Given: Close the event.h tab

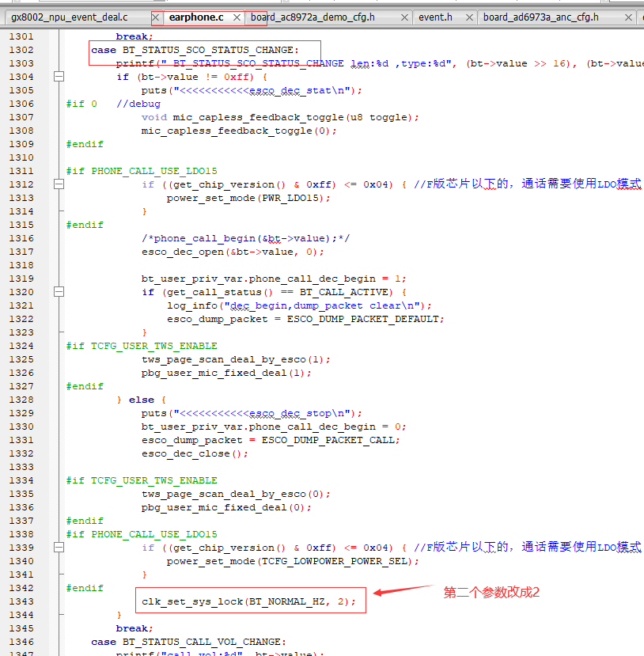Looking at the screenshot, I should pyautogui.click(x=469, y=17).
